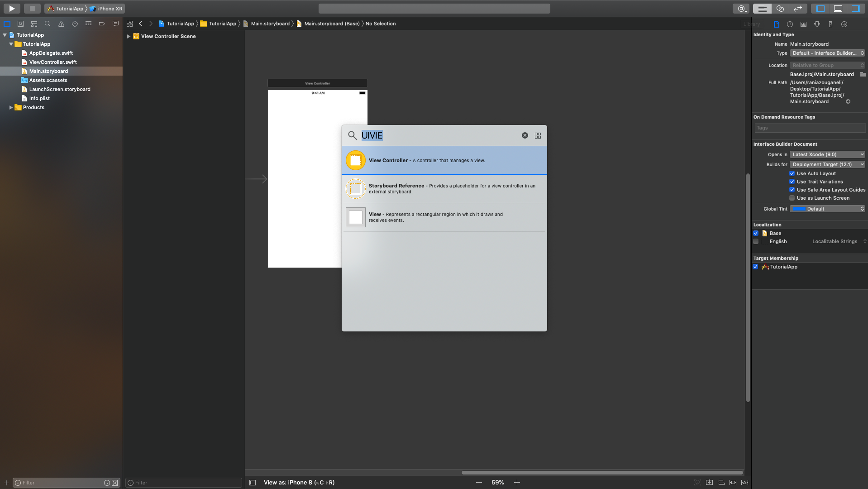Toggle TutorialApp target membership

click(x=755, y=267)
